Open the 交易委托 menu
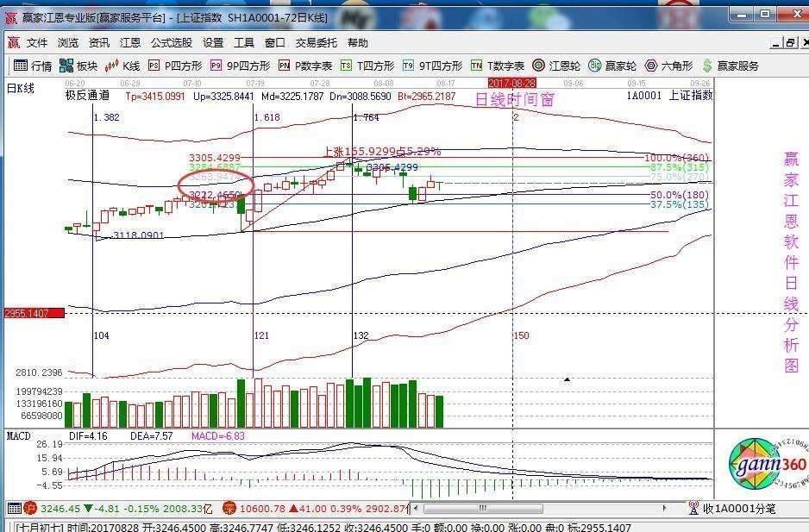 pos(317,43)
